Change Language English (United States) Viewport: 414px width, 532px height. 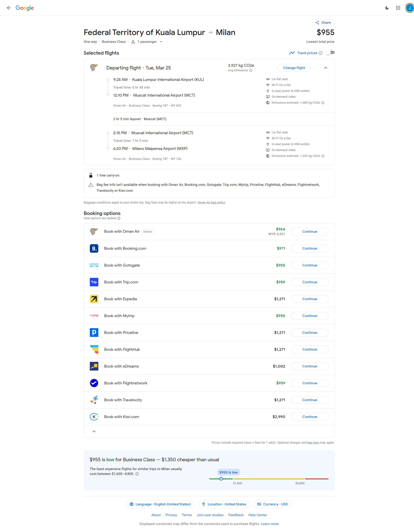pyautogui.click(x=160, y=504)
